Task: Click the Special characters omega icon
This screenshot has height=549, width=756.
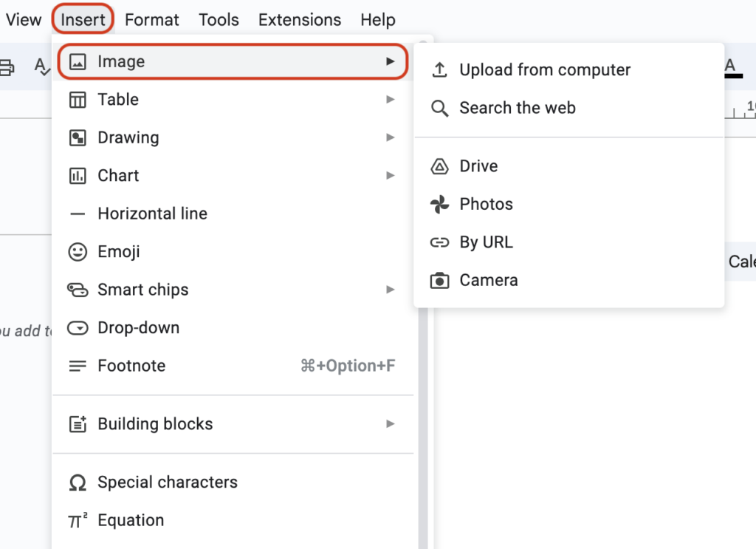Action: click(x=78, y=482)
